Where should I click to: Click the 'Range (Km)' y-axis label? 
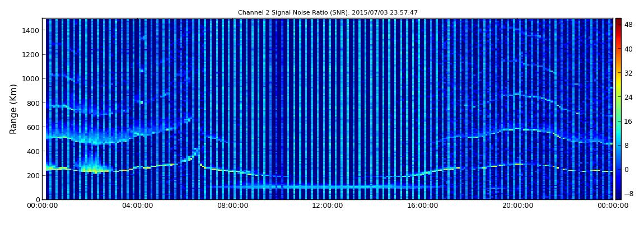pos(13,109)
